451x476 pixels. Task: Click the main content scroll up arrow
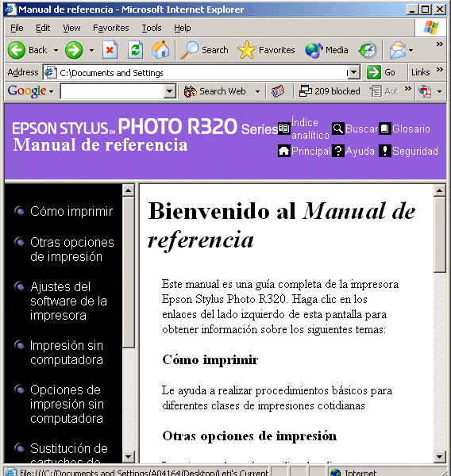[439, 190]
